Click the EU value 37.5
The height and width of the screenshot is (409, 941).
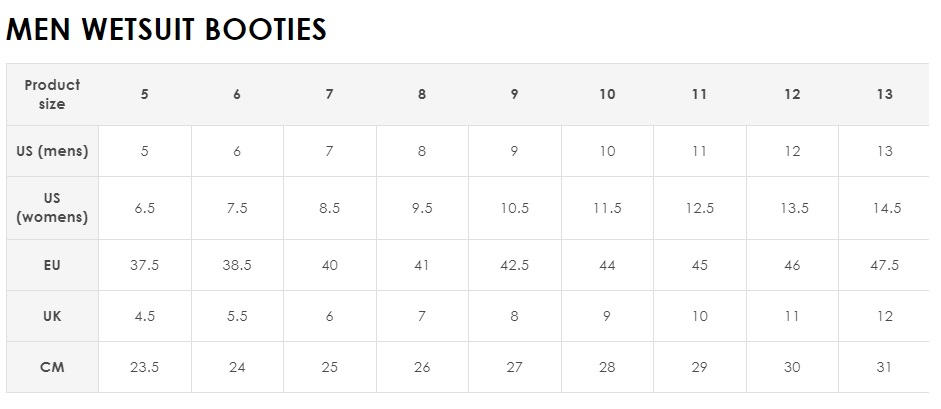click(145, 265)
